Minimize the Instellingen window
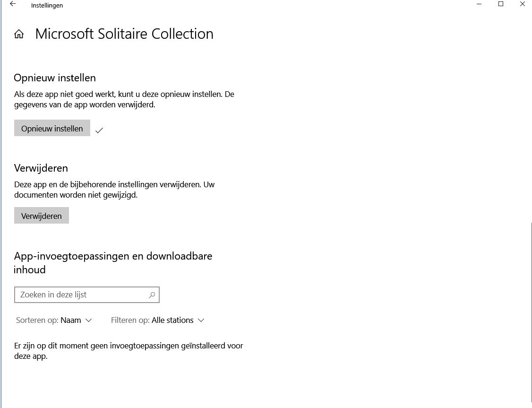Image resolution: width=532 pixels, height=408 pixels. [479, 4]
